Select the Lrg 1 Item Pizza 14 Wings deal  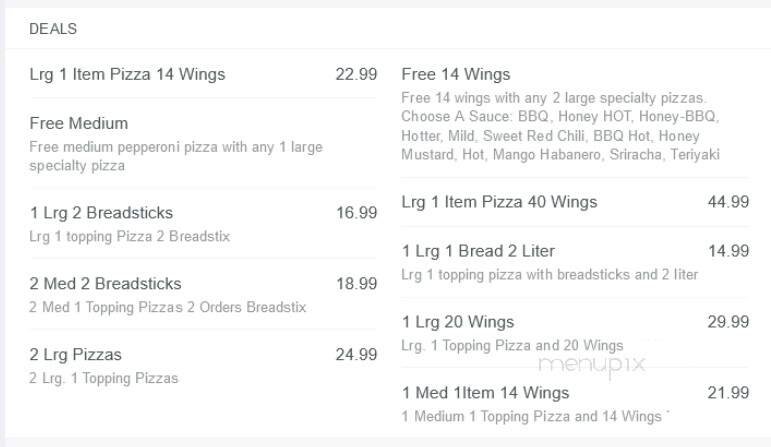(127, 74)
